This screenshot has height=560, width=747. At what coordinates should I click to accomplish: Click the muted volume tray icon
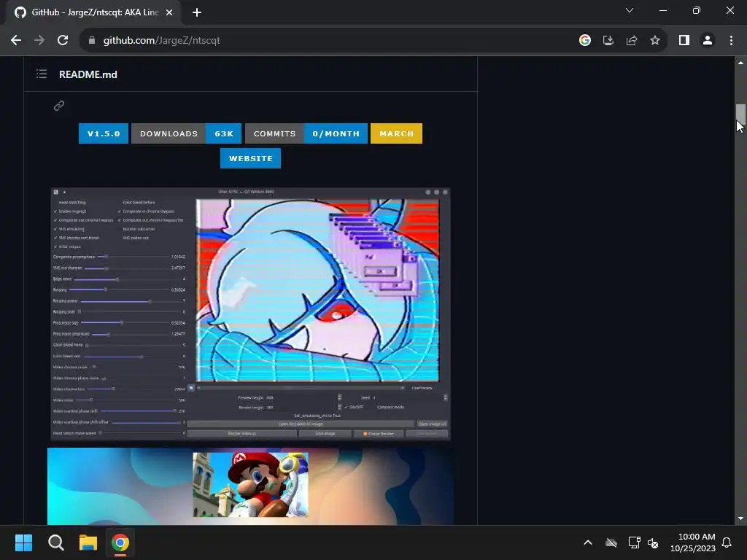coord(653,542)
